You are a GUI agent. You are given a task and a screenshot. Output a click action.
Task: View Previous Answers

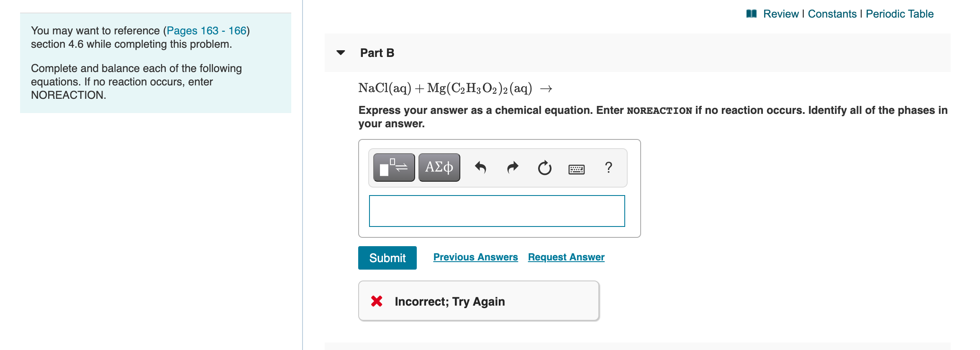click(475, 257)
